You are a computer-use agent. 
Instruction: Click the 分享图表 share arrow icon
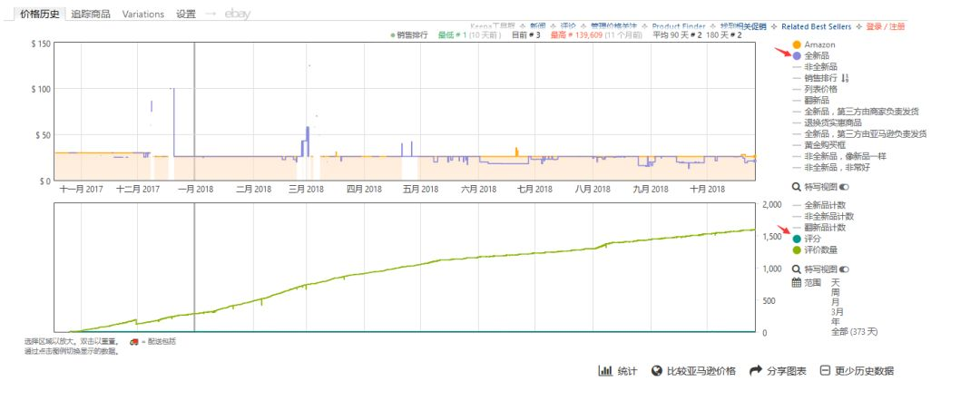point(755,371)
